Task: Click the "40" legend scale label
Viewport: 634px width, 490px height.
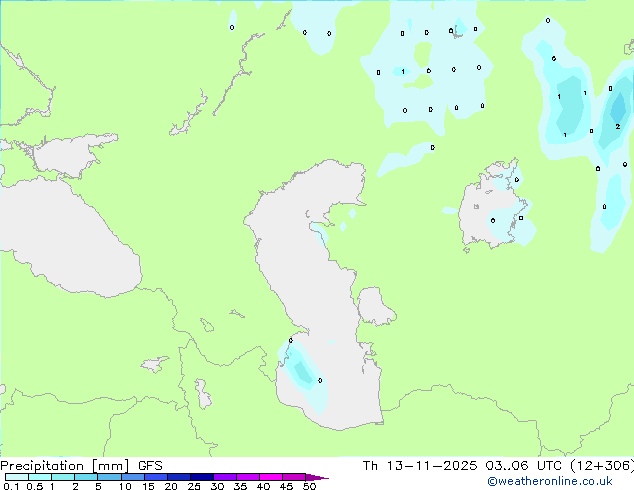Action: [x=263, y=486]
